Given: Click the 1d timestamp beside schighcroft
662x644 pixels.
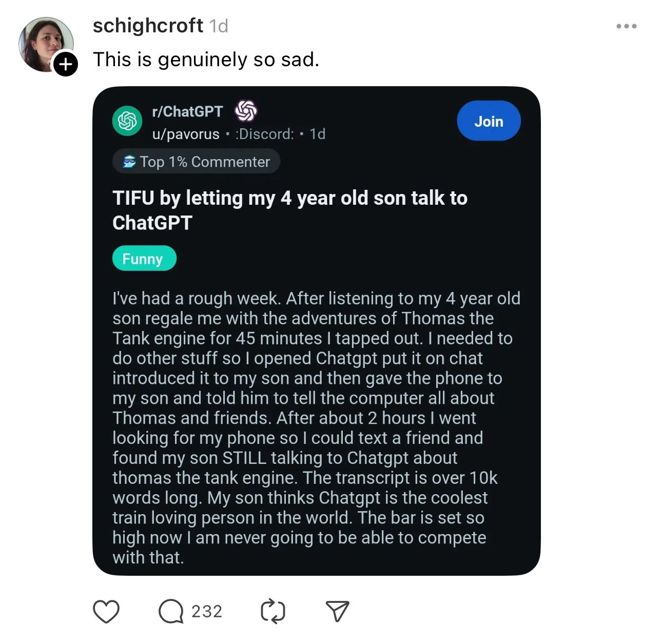Looking at the screenshot, I should (x=219, y=26).
